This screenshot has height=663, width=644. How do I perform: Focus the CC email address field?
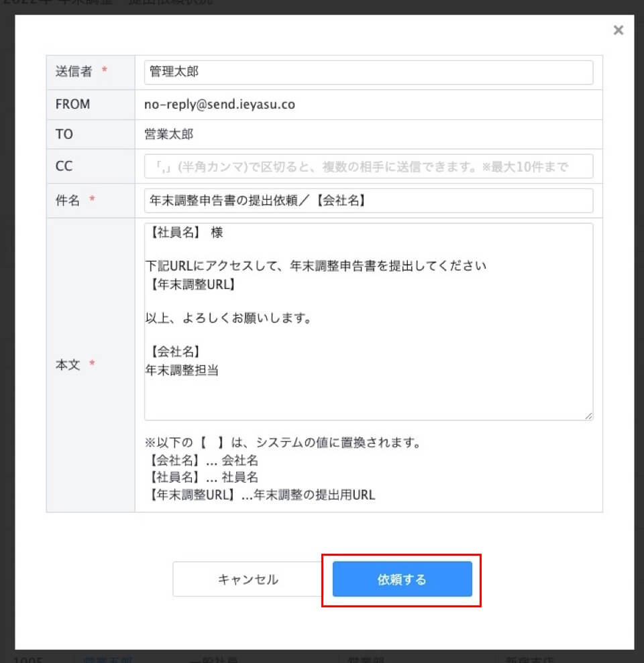click(368, 166)
